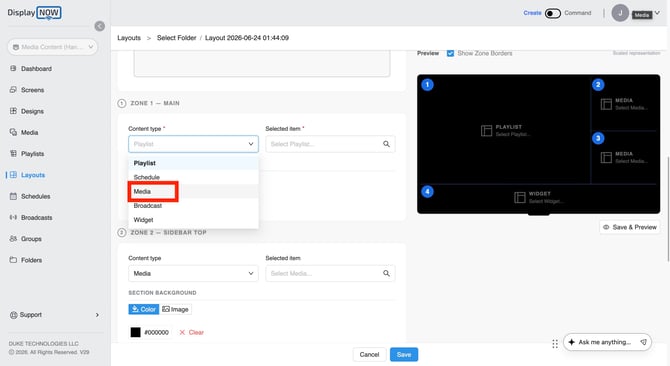Viewport: 670px width, 366px height.
Task: Select Color background option in Zone 2
Action: 144,309
